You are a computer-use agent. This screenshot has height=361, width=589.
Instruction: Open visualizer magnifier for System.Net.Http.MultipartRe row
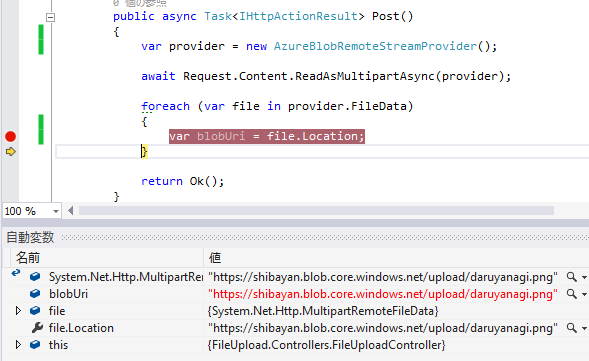[x=571, y=277]
